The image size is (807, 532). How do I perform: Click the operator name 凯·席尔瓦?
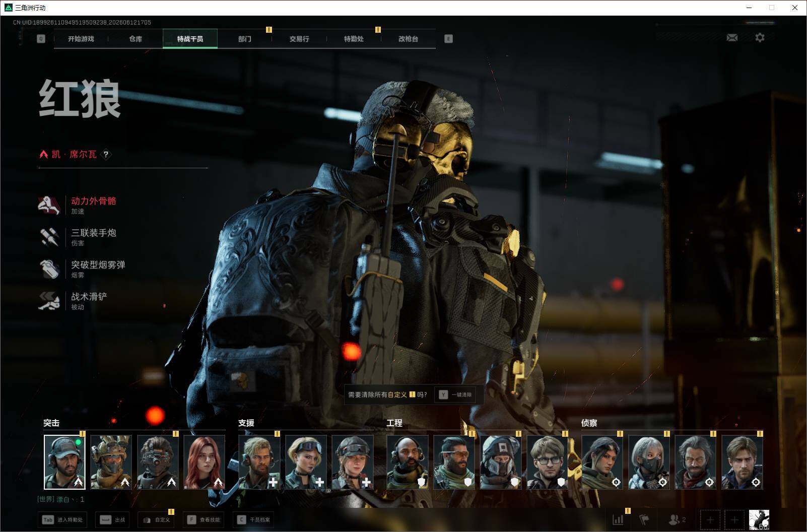click(x=74, y=155)
